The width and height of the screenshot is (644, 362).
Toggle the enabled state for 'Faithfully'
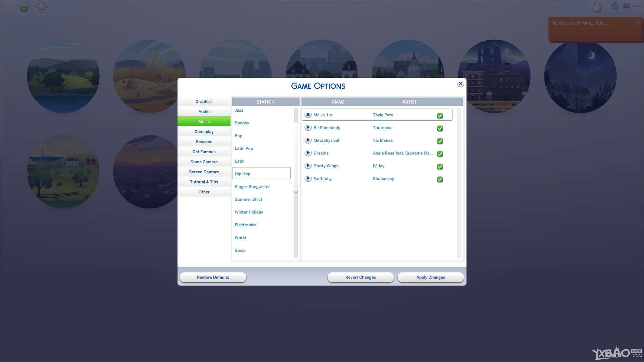tap(440, 179)
